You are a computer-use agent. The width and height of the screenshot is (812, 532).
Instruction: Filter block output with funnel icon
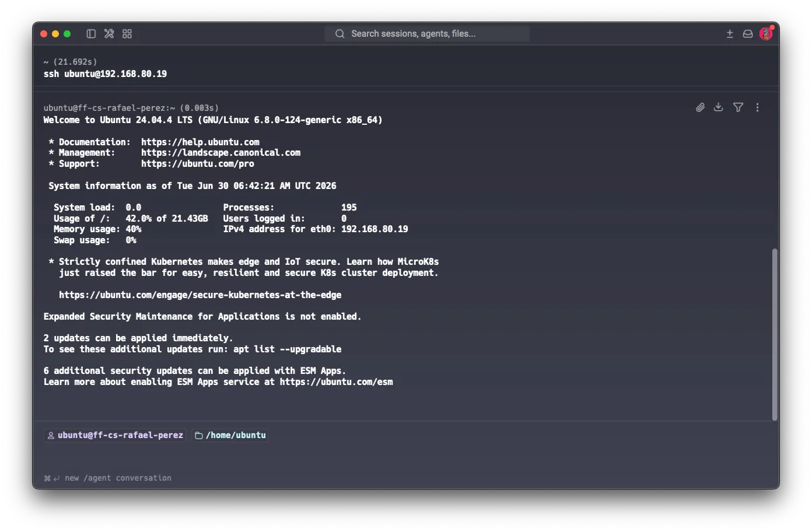pos(738,107)
